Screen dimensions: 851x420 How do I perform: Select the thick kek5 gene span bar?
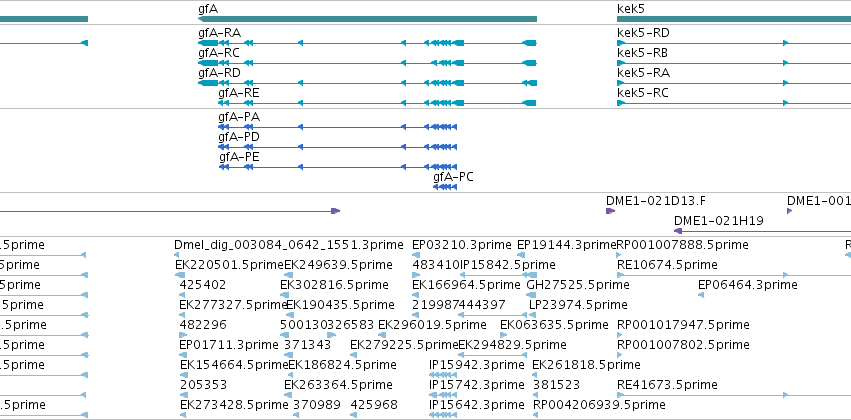coord(734,19)
